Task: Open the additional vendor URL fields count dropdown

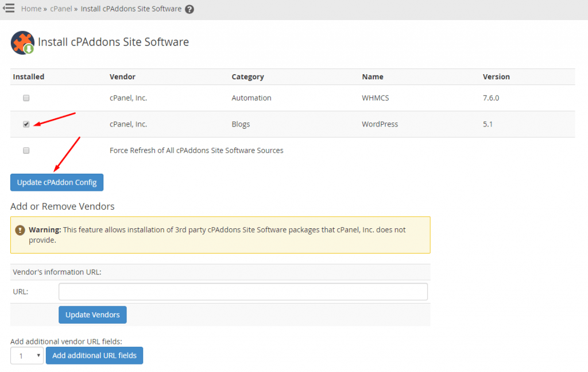Action: [26, 355]
